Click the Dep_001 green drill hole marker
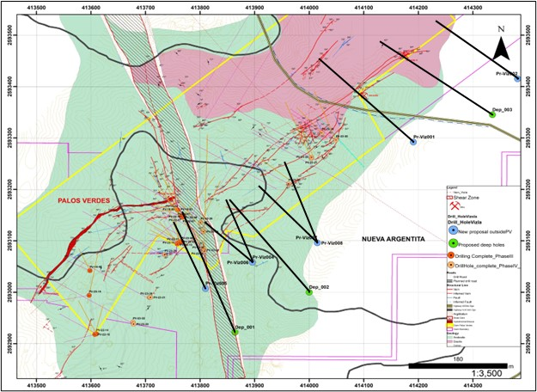Screen dimensions: 537x392 tap(235, 333)
